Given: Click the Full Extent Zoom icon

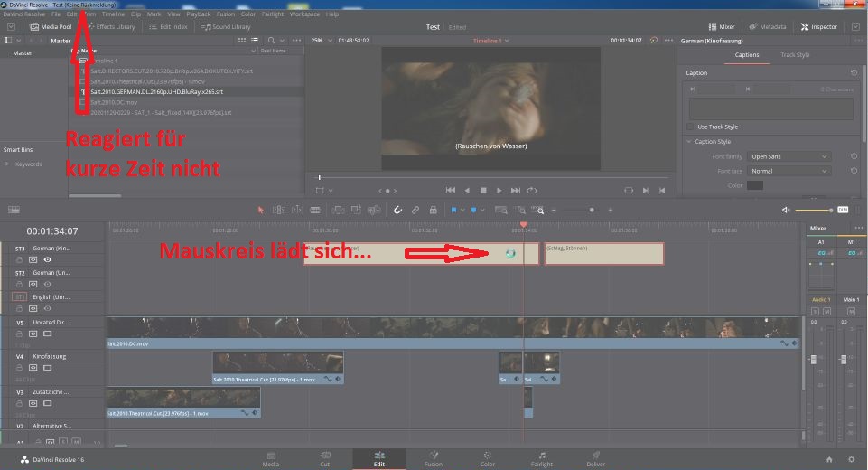Looking at the screenshot, I should click(501, 210).
